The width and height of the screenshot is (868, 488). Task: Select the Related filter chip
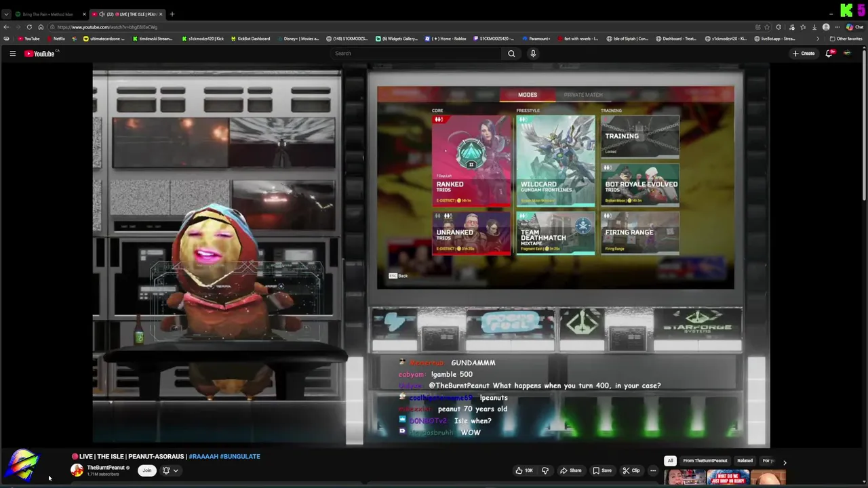click(x=745, y=461)
